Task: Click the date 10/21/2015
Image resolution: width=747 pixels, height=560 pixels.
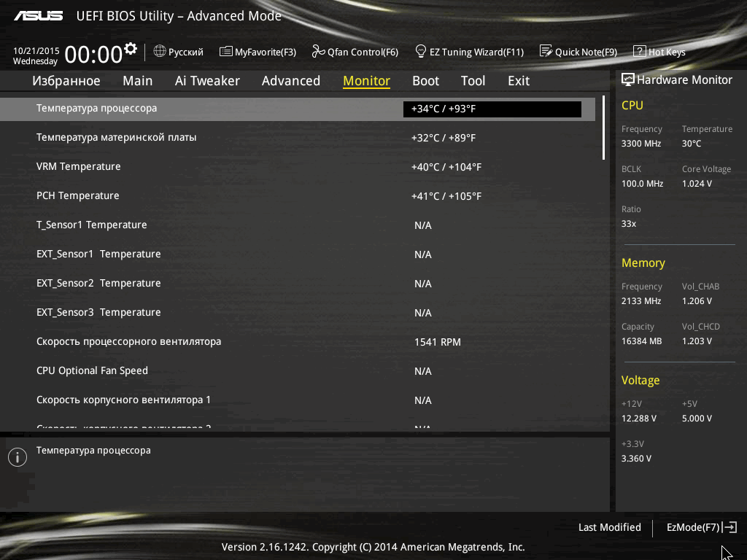Action: point(36,50)
